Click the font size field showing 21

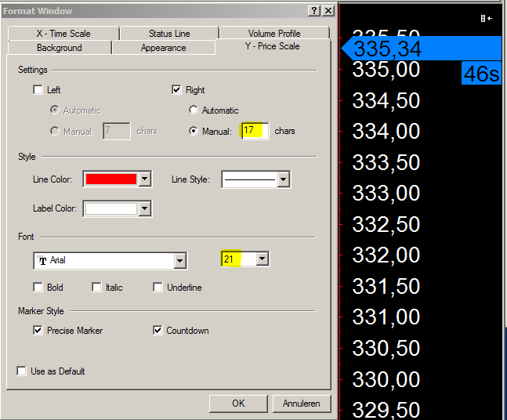(x=239, y=259)
